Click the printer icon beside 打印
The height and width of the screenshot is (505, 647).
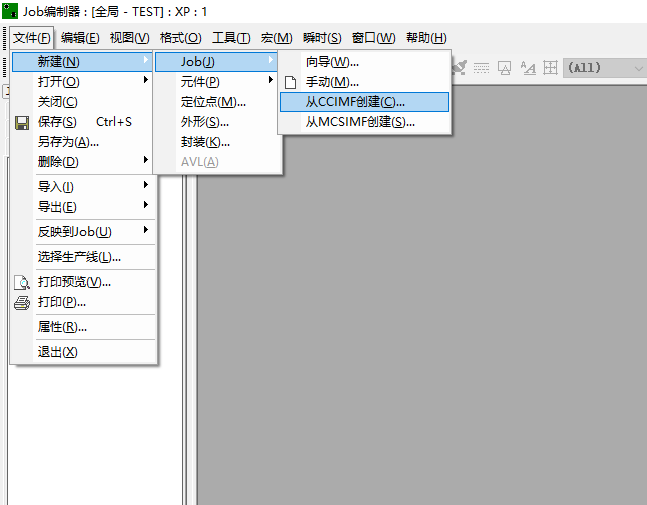(x=22, y=302)
